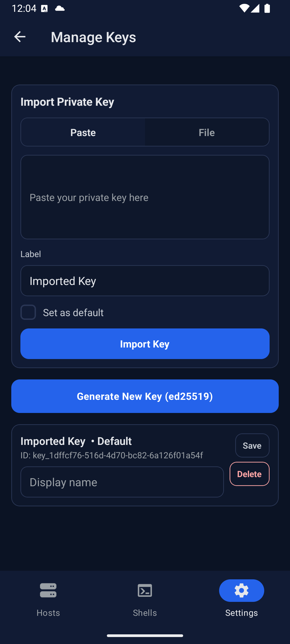The width and height of the screenshot is (290, 644).
Task: Focus the private key paste area
Action: [145, 197]
